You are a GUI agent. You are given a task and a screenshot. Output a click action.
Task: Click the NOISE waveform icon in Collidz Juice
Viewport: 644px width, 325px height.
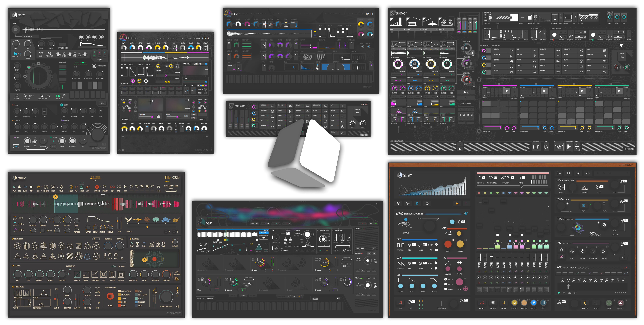(x=572, y=251)
